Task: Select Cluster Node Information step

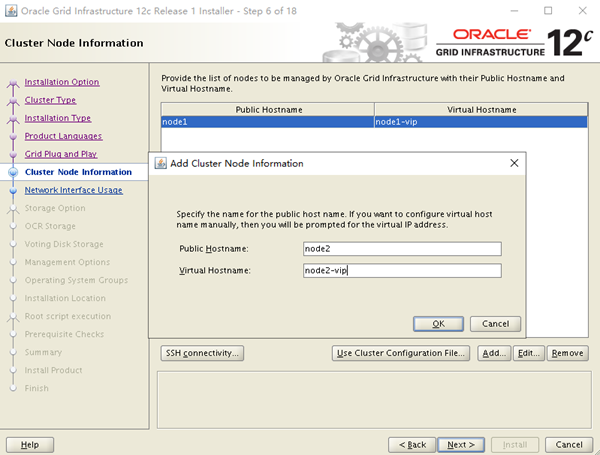Action: point(78,172)
